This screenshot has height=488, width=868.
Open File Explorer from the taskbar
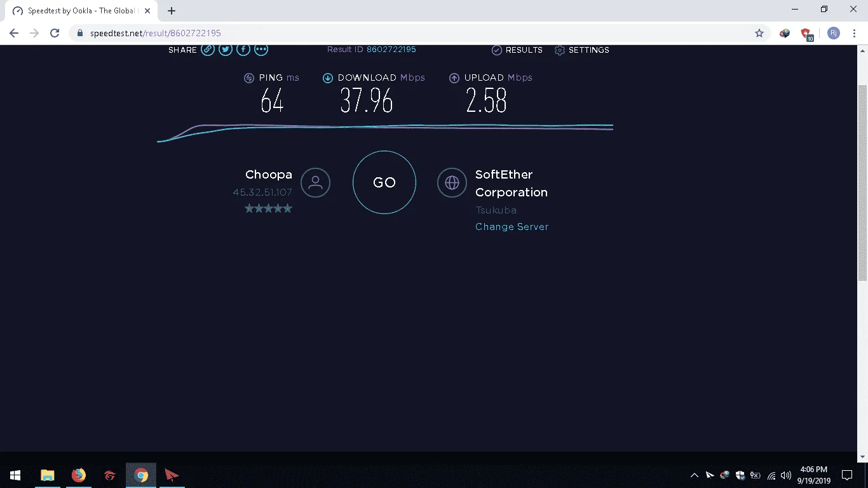48,475
